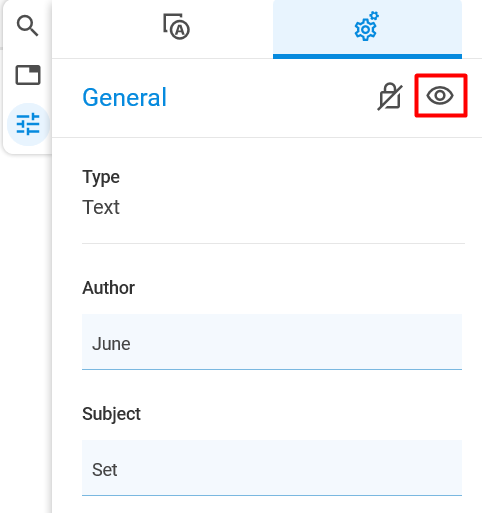The image size is (482, 513).
Task: Click the Subject label
Action: point(112,414)
